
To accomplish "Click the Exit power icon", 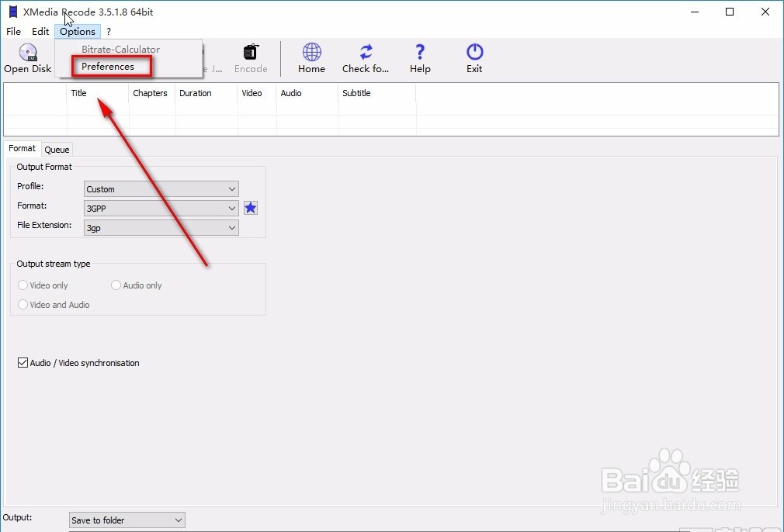I will (x=474, y=52).
